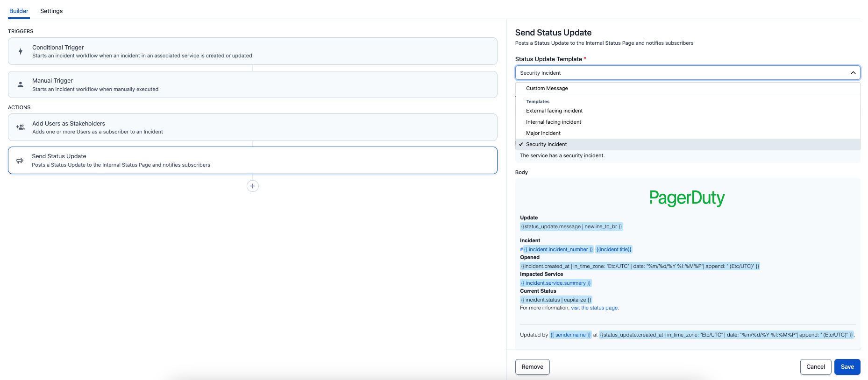Click the status_update.message variable token
The width and height of the screenshot is (868, 380).
[x=571, y=226]
